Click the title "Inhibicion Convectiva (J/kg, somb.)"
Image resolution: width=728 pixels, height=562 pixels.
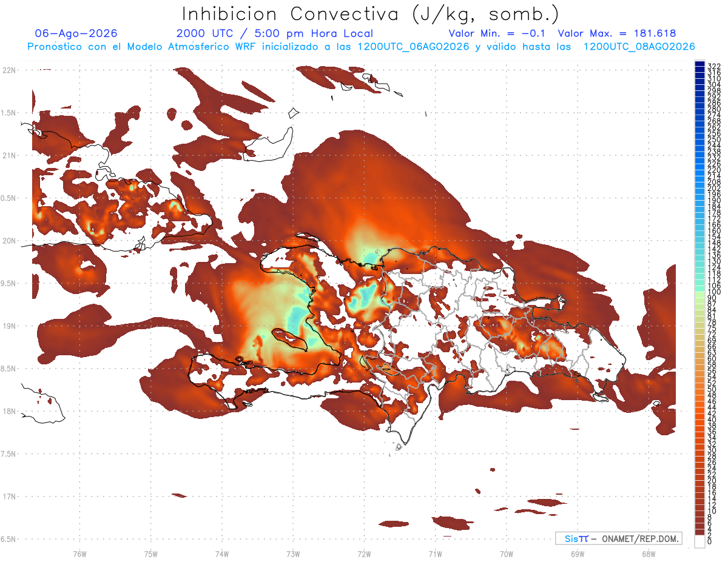pyautogui.click(x=371, y=14)
